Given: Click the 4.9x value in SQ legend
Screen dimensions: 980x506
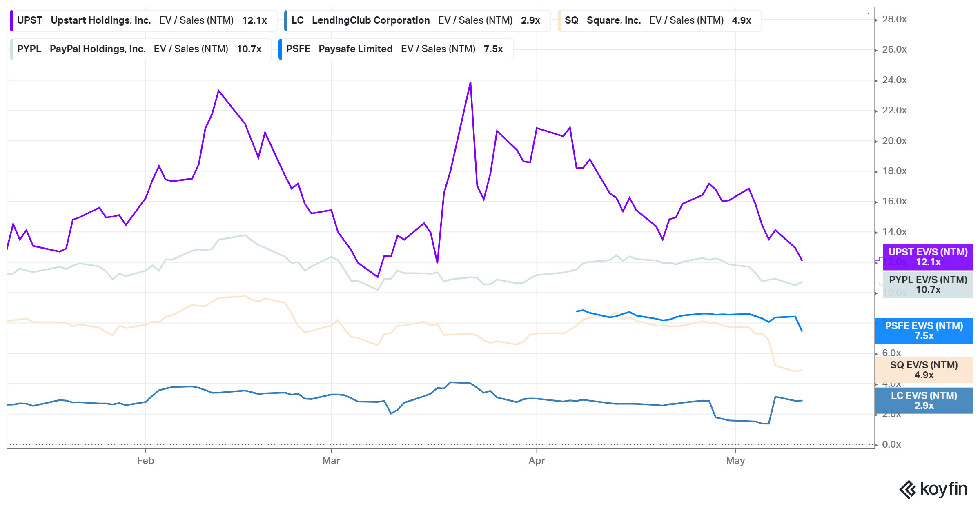Looking at the screenshot, I should (742, 21).
